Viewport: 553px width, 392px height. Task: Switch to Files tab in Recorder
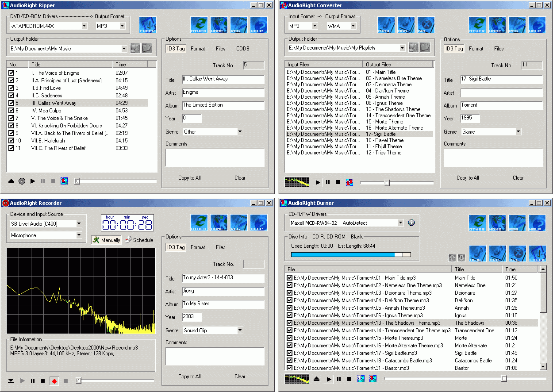click(x=221, y=247)
